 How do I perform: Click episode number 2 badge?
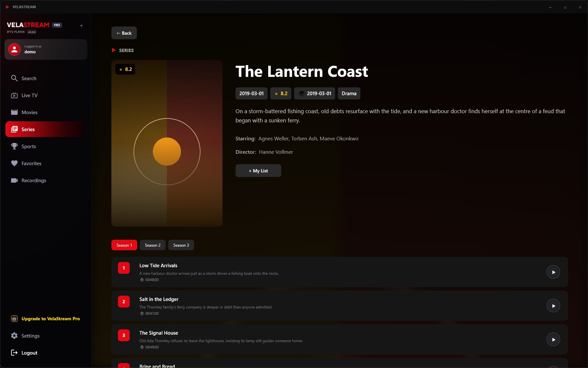pos(124,302)
